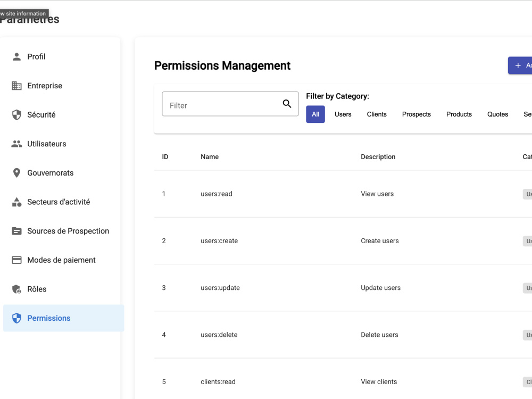Viewport: 532px width, 399px height.
Task: Click ID cell 5 of clients:read
Action: pos(164,381)
